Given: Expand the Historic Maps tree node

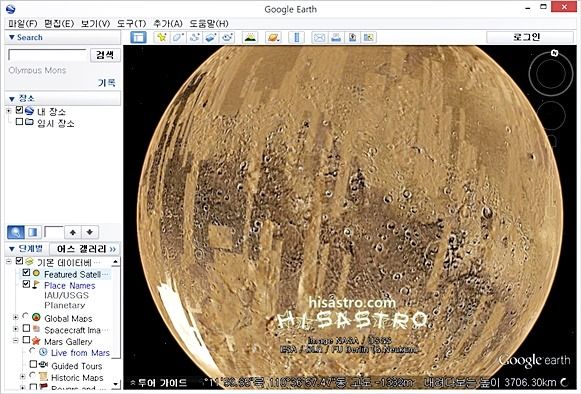Looking at the screenshot, I should 22,377.
